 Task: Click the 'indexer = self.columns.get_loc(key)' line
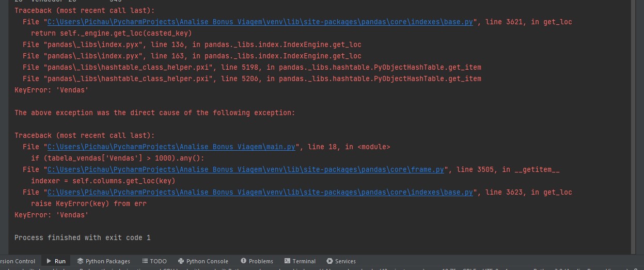click(103, 181)
